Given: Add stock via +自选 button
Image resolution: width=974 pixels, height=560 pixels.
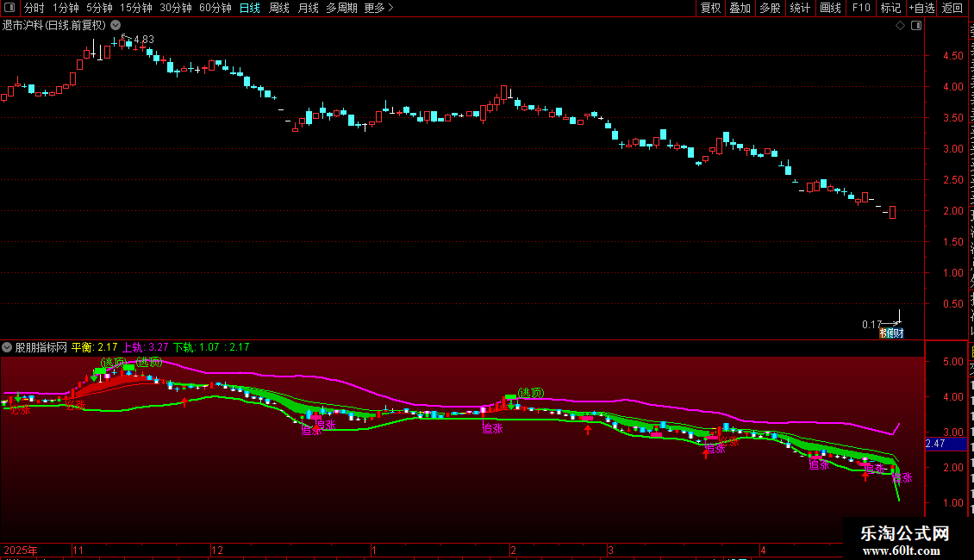Looking at the screenshot, I should [x=921, y=8].
